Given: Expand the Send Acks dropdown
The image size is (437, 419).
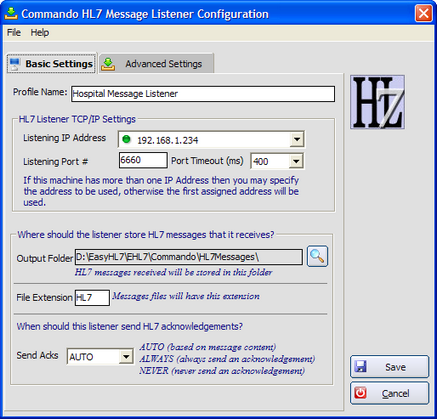Looking at the screenshot, I should coord(126,357).
